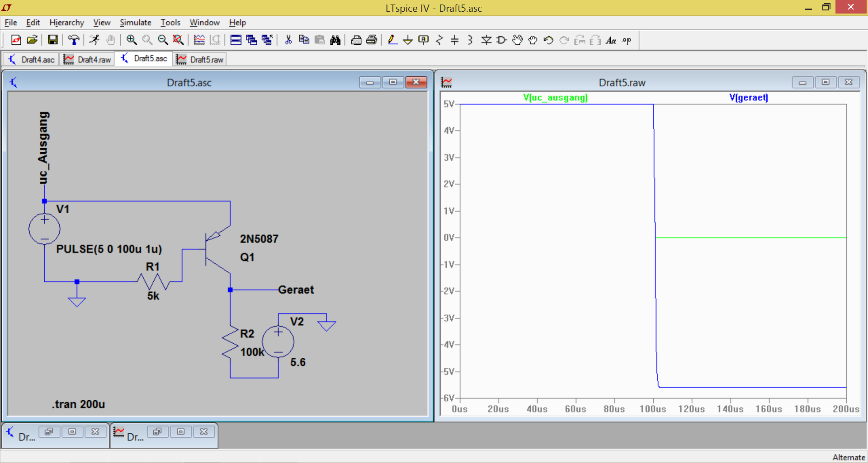This screenshot has width=868, height=463.
Task: Cascade windows using the toolbar icon
Action: (x=252, y=40)
